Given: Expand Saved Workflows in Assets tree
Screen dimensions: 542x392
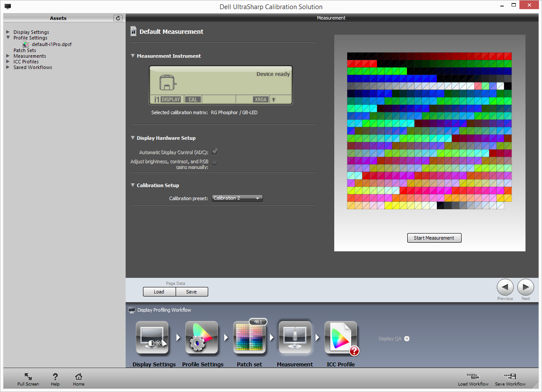Looking at the screenshot, I should [x=8, y=67].
